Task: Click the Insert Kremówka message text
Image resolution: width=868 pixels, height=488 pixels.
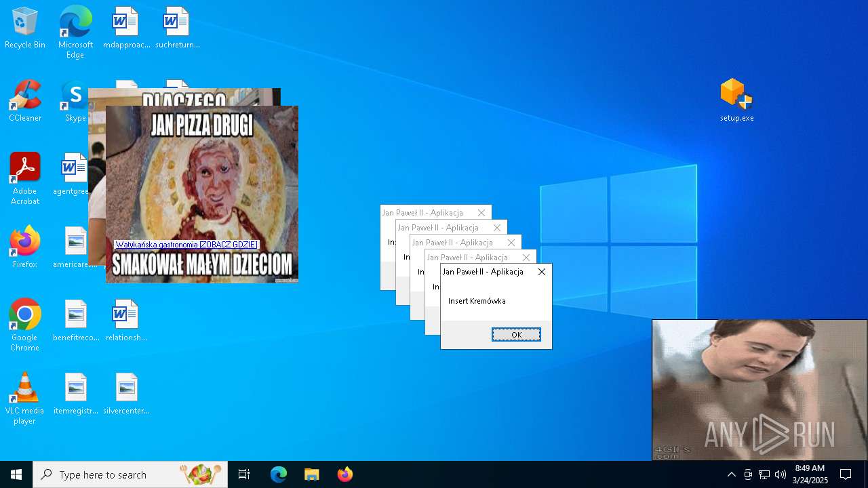Action: pos(477,301)
